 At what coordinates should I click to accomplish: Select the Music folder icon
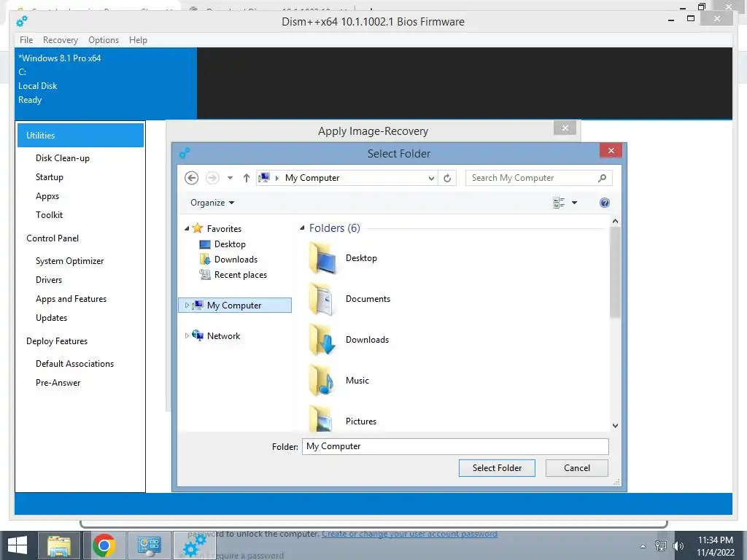click(322, 381)
